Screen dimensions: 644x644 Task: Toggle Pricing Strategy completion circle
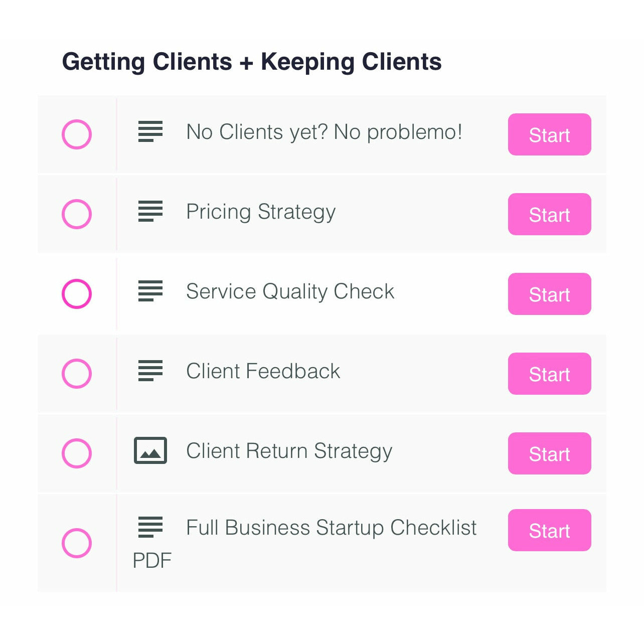point(77,214)
